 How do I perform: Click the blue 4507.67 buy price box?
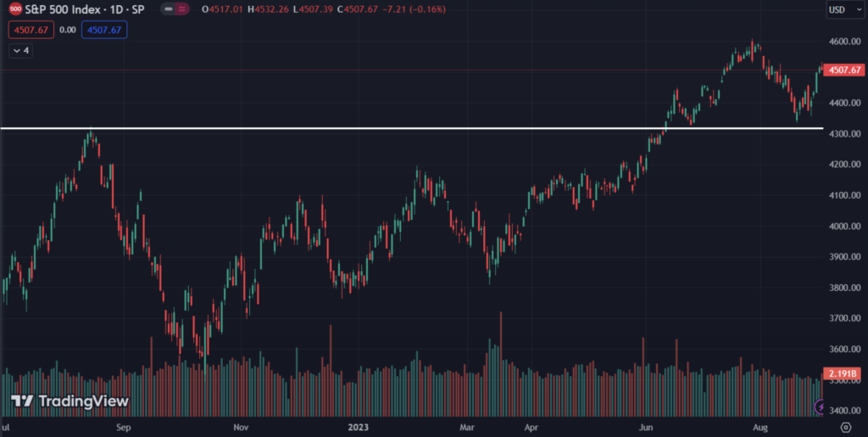coord(104,30)
